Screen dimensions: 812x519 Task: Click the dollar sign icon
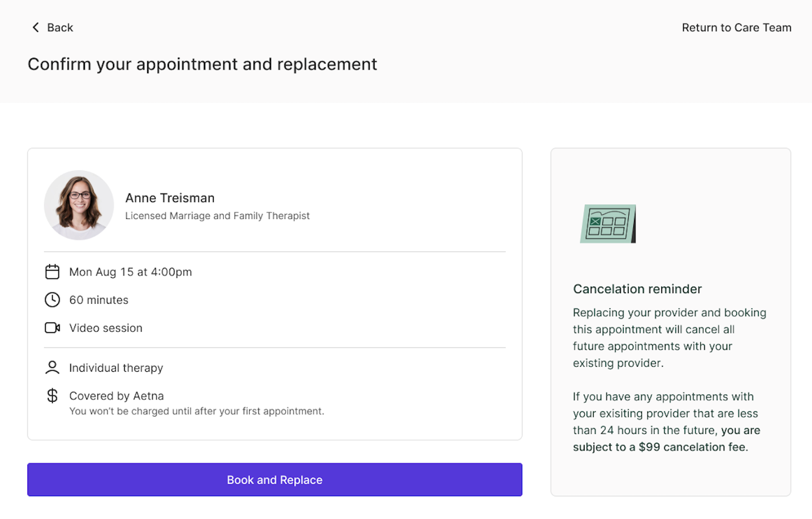tap(52, 396)
